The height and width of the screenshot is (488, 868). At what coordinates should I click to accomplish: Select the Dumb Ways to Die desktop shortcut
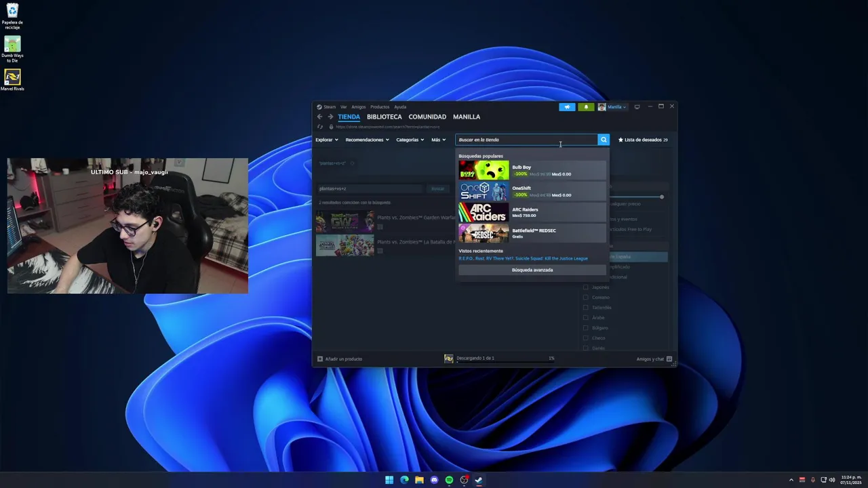12,49
